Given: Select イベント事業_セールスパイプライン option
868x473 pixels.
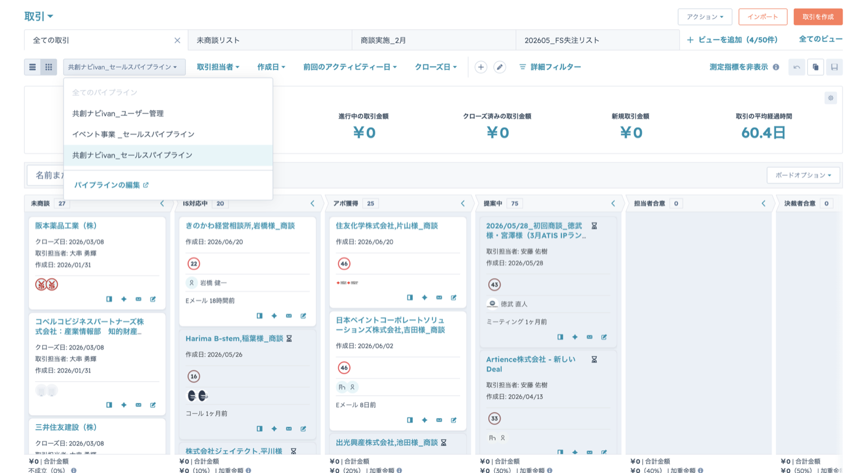Looking at the screenshot, I should click(168, 134).
